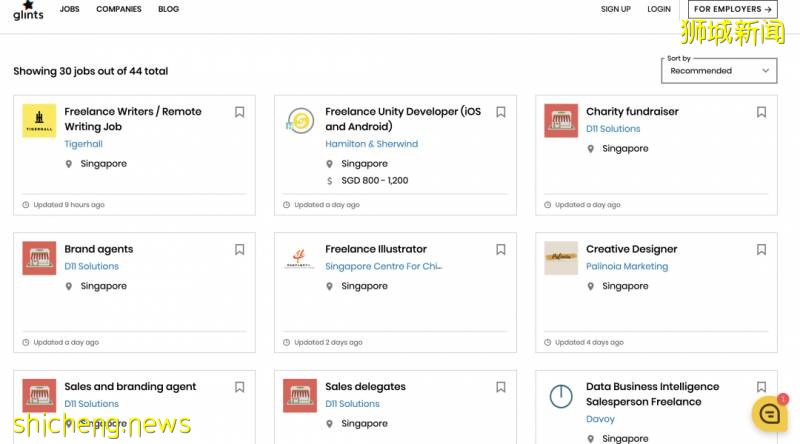Open the Sales delegates job title

point(365,387)
